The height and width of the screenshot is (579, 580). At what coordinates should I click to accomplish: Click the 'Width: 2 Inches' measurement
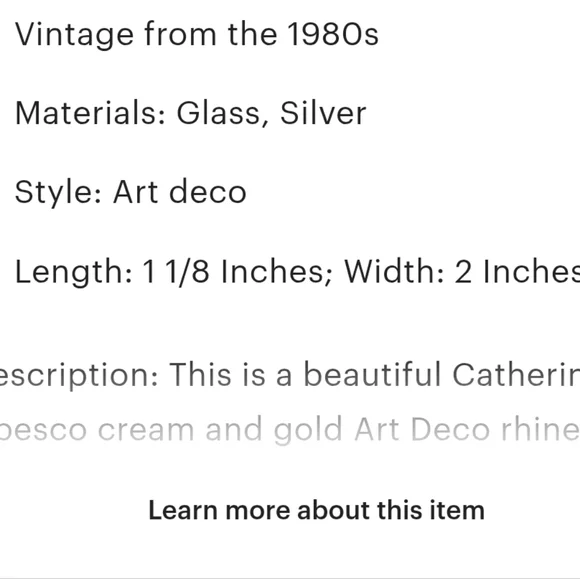point(462,271)
